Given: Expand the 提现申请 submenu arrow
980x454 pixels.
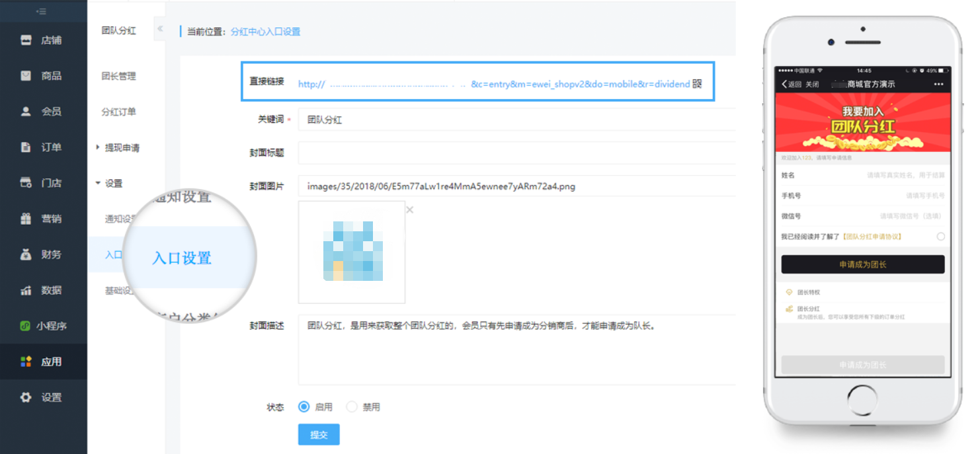Looking at the screenshot, I should point(98,147).
